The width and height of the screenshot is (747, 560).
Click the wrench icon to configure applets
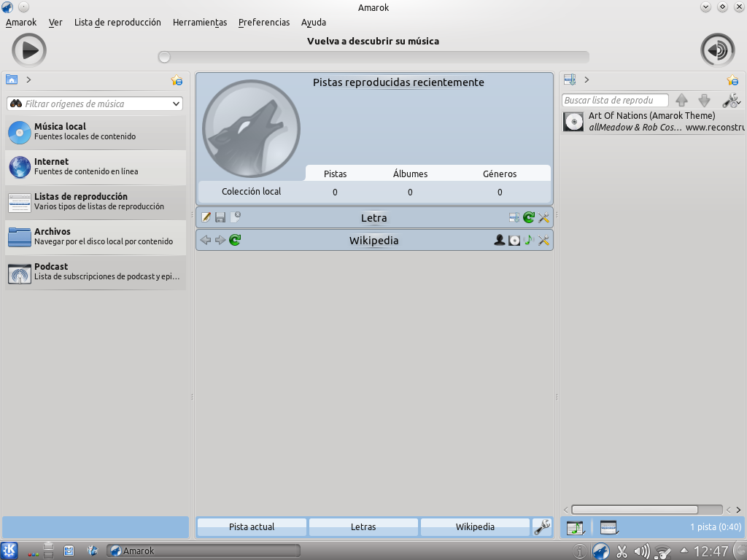point(542,526)
